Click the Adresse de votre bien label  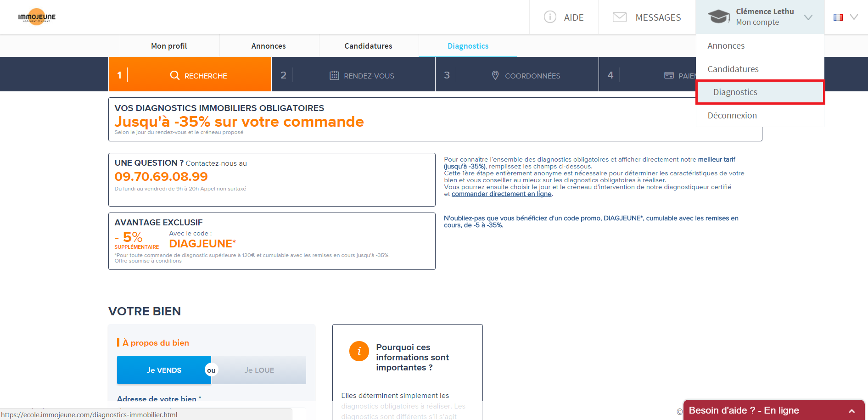pos(159,399)
